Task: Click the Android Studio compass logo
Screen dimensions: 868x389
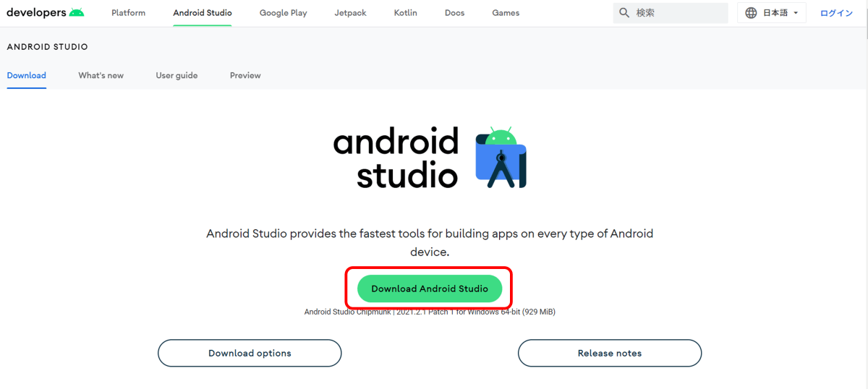Action: [501, 158]
